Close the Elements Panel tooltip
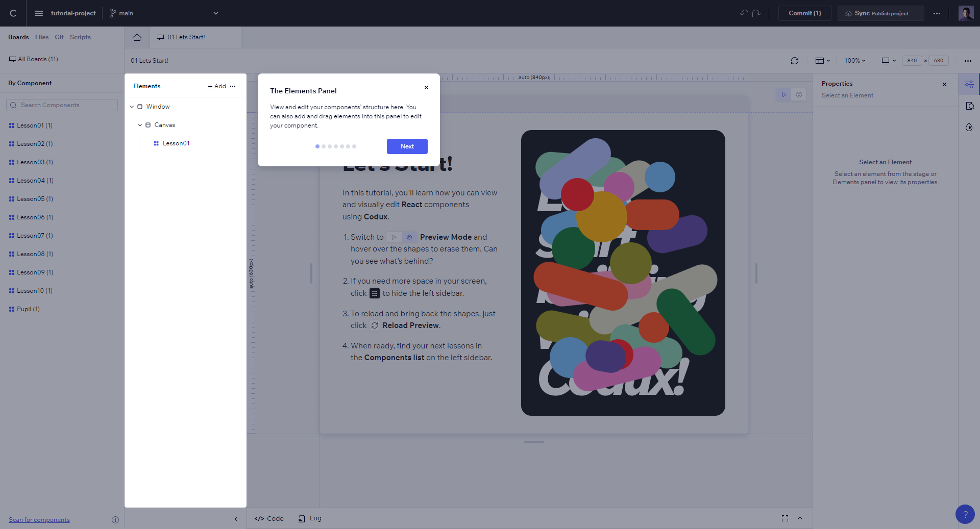The image size is (980, 529). click(426, 88)
